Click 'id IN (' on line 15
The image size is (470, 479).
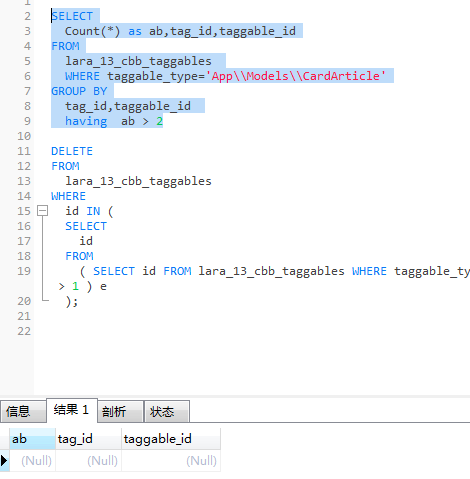(89, 211)
